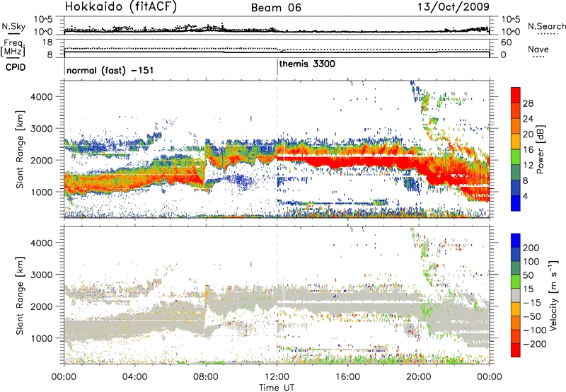The image size is (566, 392).
Task: Click the gray -15 to 15 Velocity colorbar segment
Action: pos(516,295)
